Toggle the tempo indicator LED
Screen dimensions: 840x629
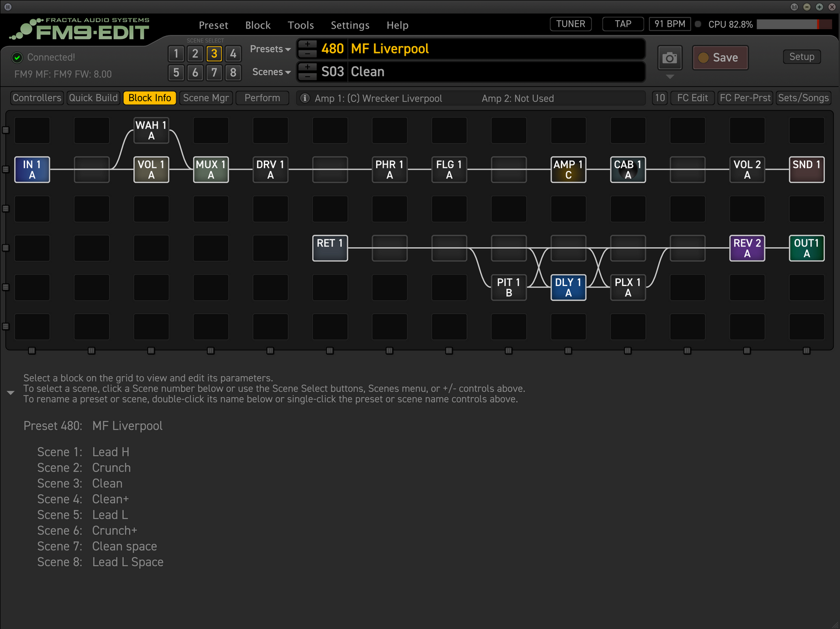(698, 24)
